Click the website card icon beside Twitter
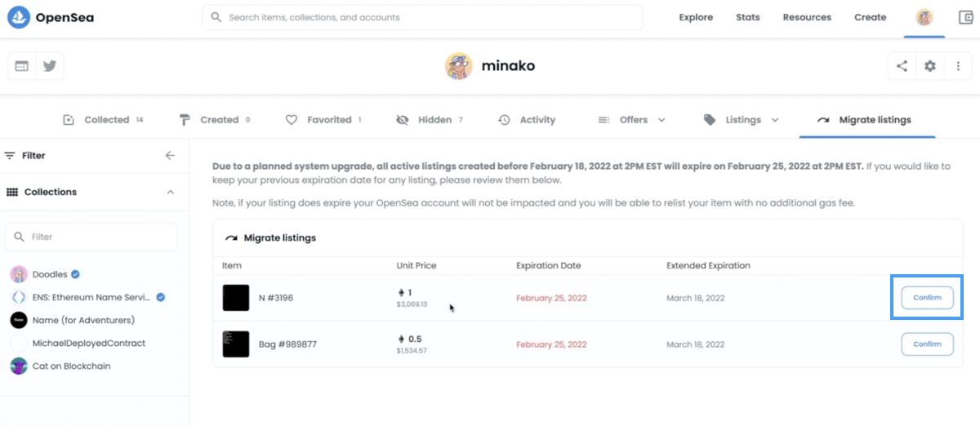 pyautogui.click(x=22, y=66)
